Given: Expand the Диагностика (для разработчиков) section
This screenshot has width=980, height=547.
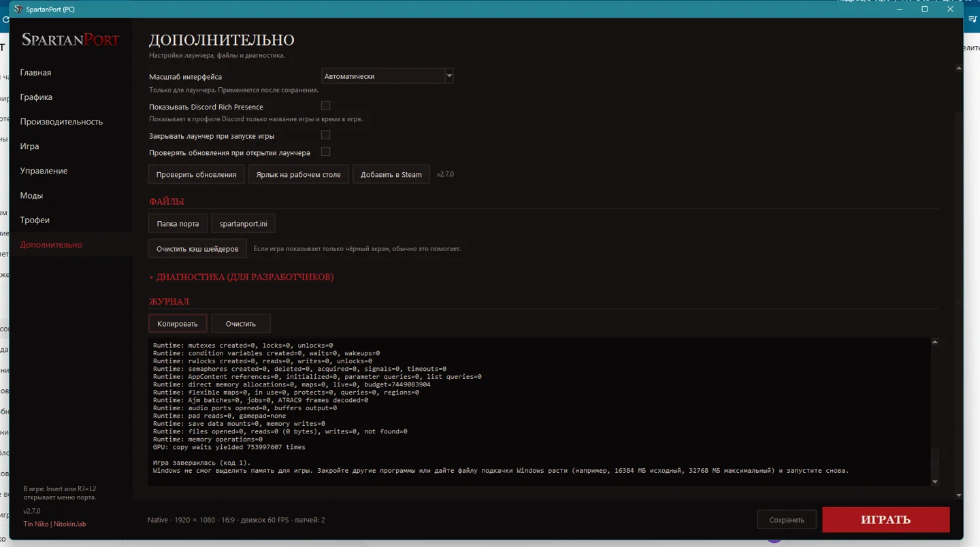Looking at the screenshot, I should coord(242,277).
